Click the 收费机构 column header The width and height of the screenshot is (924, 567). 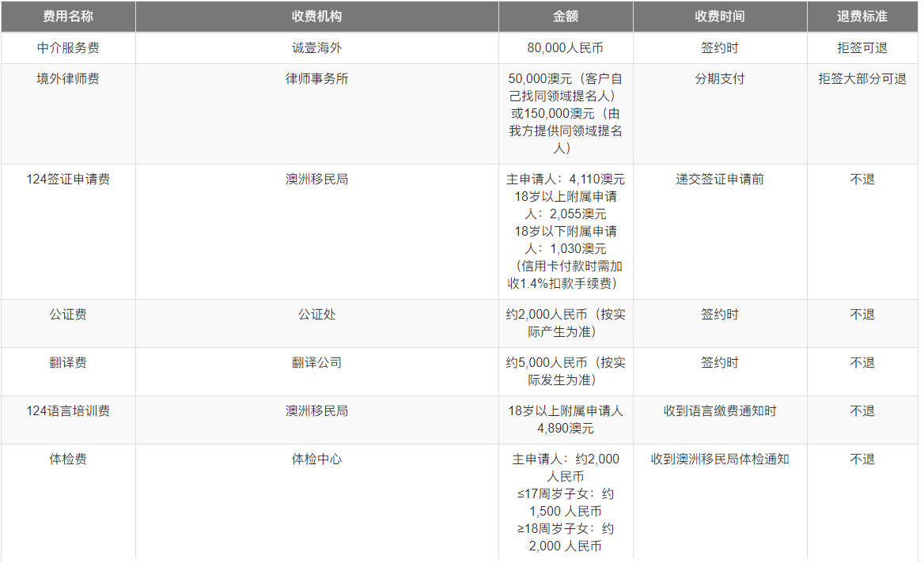pyautogui.click(x=317, y=17)
